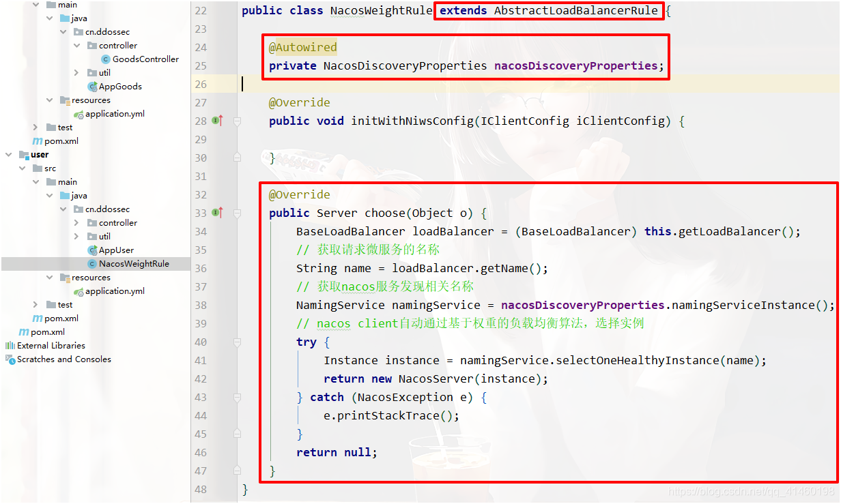Viewport: 841px width, 504px height.
Task: Open Scratches and Consoles node
Action: click(x=64, y=359)
